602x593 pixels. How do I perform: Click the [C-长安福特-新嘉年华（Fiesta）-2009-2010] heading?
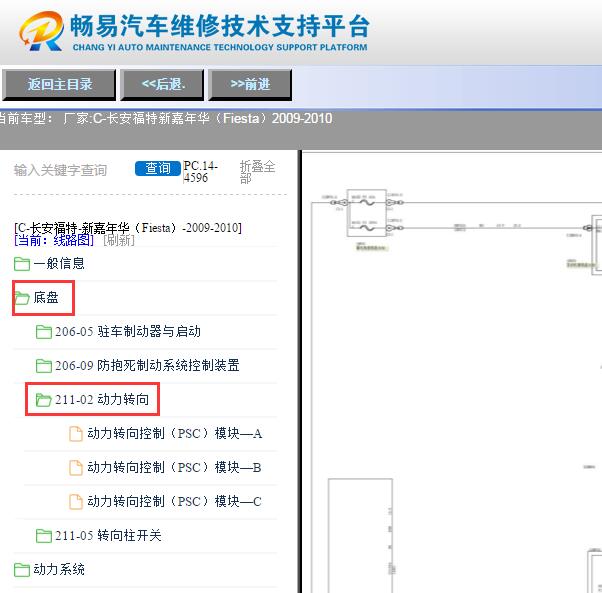coord(128,228)
